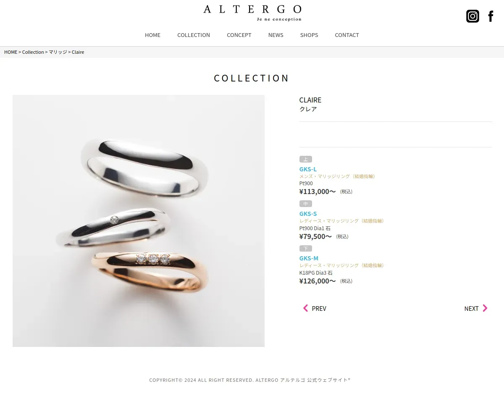
Task: Click the Collection breadcrumb link
Action: pos(33,52)
